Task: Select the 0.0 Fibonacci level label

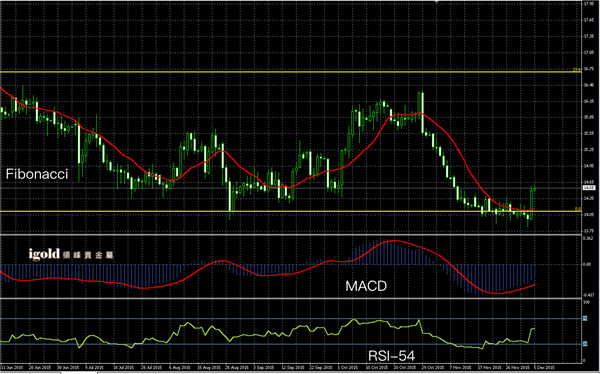Action: [x=578, y=209]
